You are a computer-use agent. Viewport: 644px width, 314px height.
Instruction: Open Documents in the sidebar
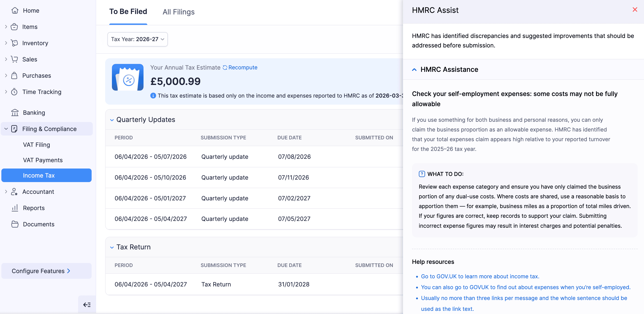tap(39, 224)
